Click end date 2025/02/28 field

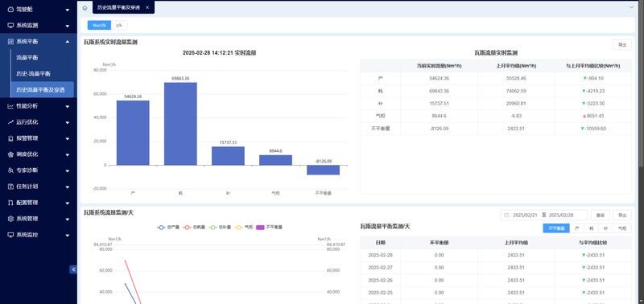[561, 215]
